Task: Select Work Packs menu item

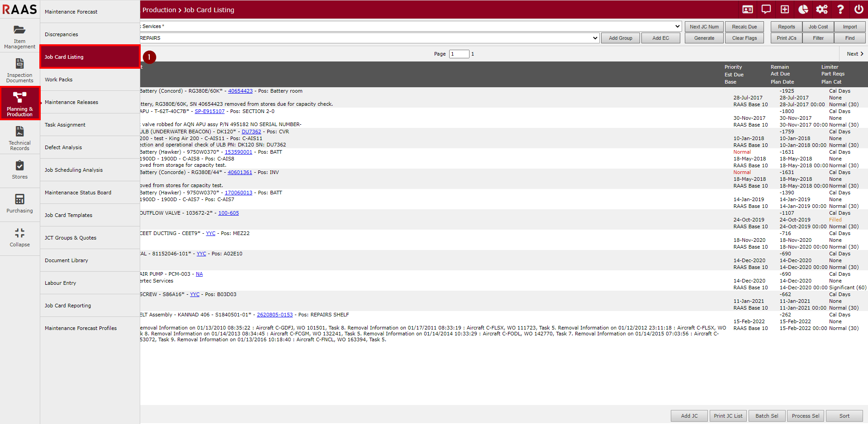Action: (x=59, y=80)
